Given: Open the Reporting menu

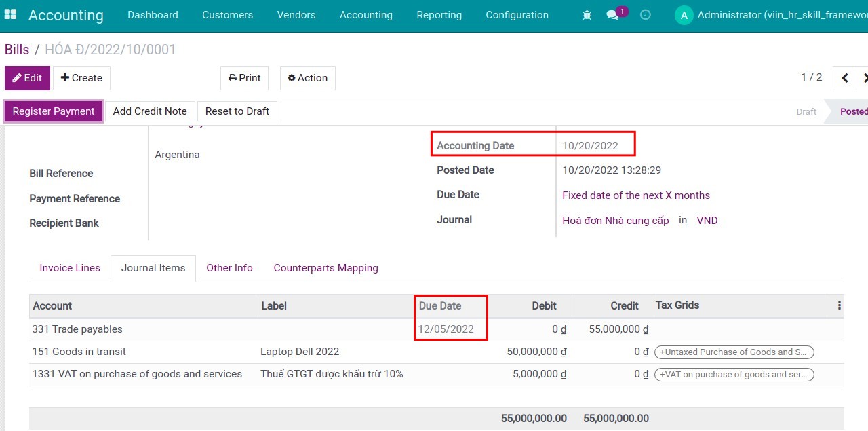Looking at the screenshot, I should [439, 14].
